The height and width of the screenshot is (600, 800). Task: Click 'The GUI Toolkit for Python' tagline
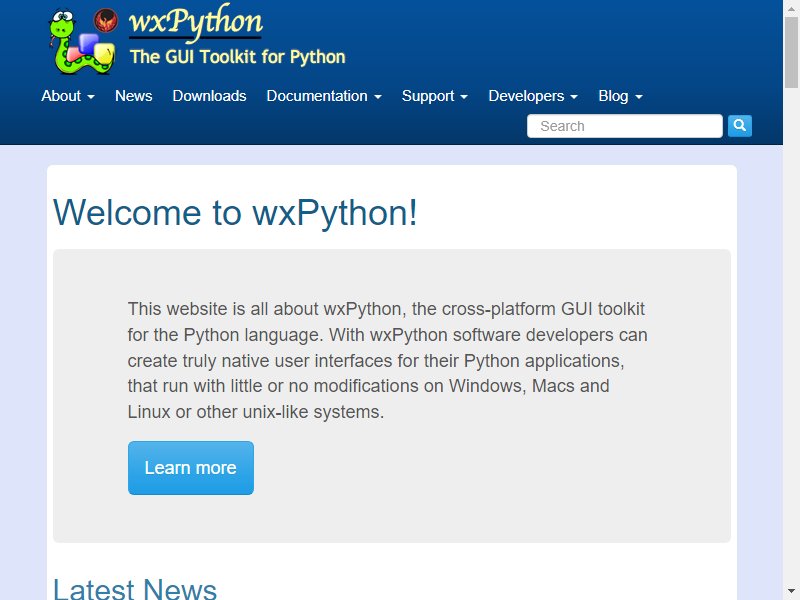(x=238, y=57)
